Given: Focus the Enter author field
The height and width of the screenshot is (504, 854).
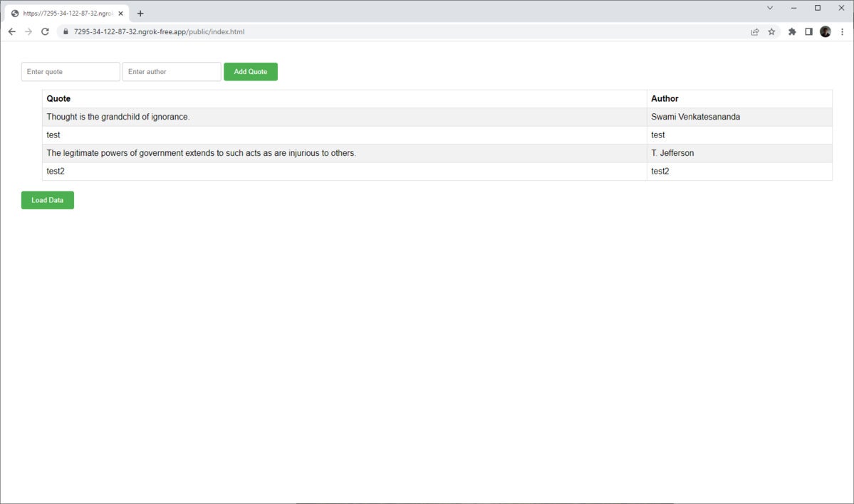Looking at the screenshot, I should tap(172, 72).
